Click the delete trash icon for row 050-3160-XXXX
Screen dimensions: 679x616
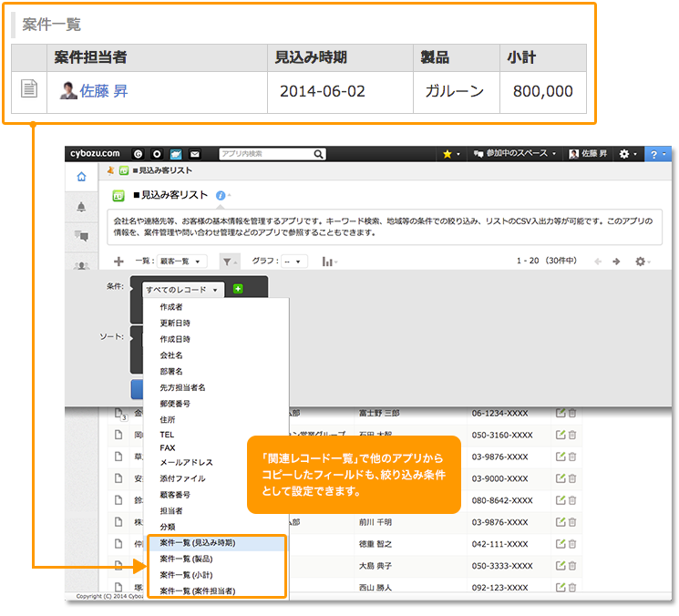(572, 435)
